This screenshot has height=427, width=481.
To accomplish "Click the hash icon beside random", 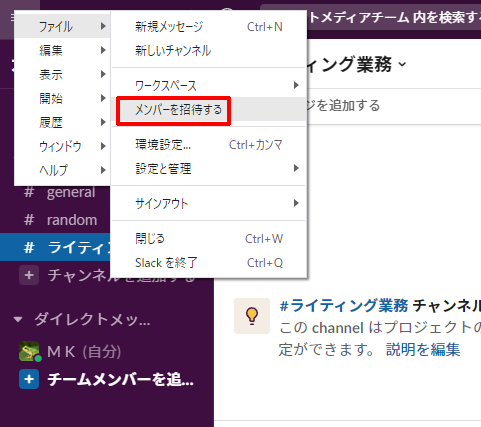I will (29, 220).
